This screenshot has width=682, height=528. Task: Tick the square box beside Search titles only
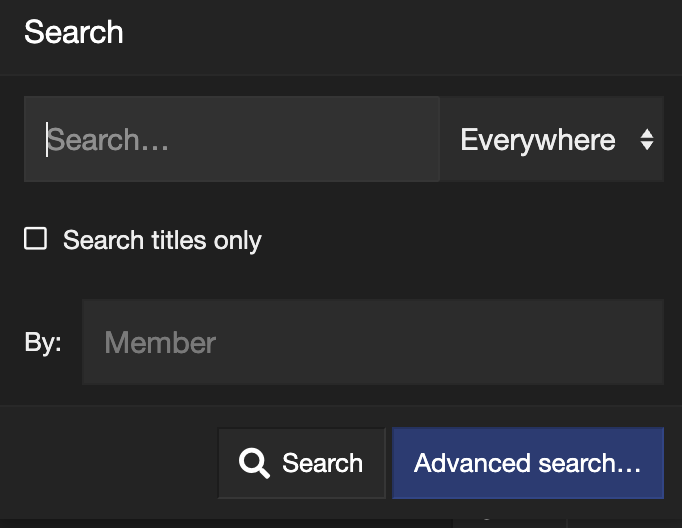click(36, 239)
